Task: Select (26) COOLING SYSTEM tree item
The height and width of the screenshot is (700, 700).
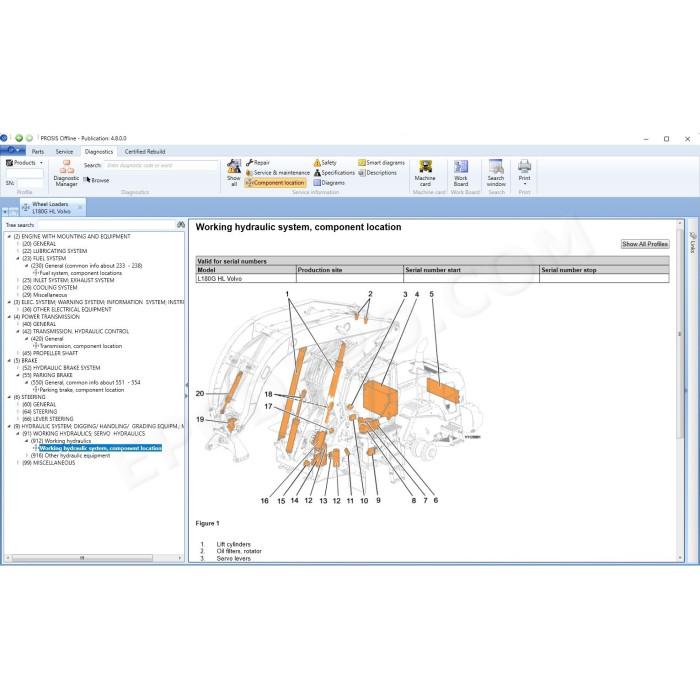Action: click(x=50, y=288)
